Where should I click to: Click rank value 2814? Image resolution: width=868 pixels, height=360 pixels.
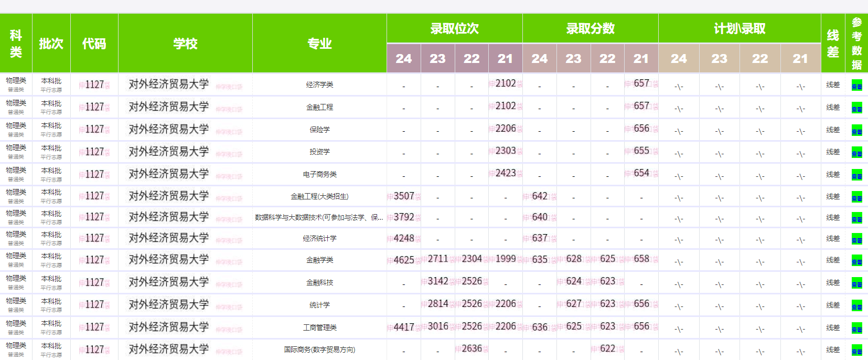tap(438, 303)
